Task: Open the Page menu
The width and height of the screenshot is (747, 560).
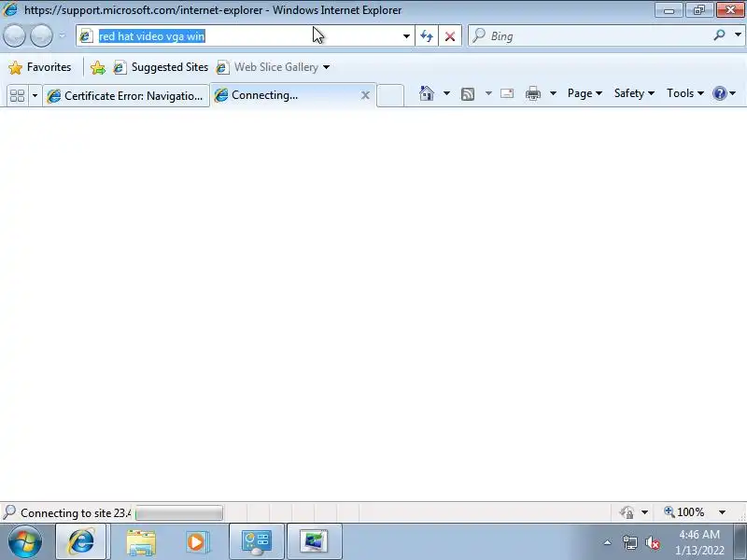Action: [585, 93]
